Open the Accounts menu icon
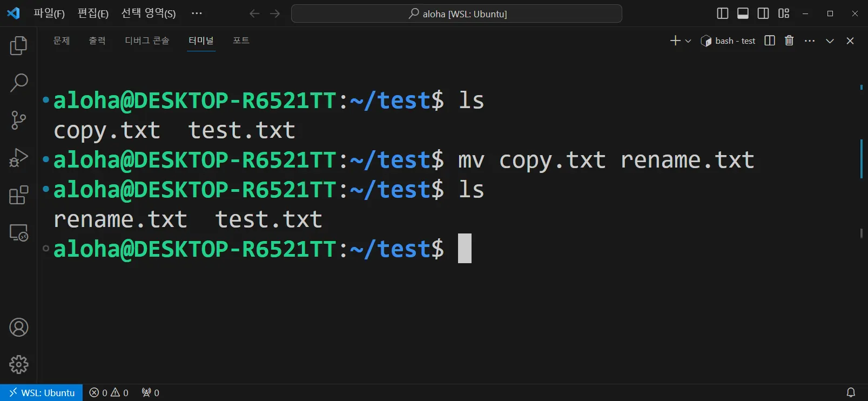This screenshot has height=401, width=868. click(x=18, y=328)
